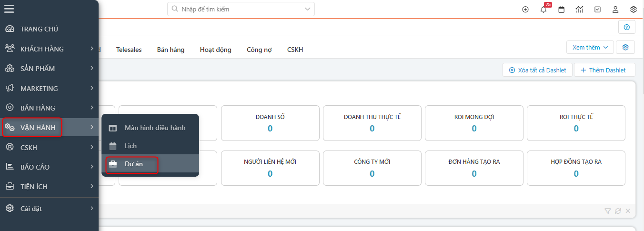Open the settings gear in top bar
Screen dimensions: 644x231
click(634, 10)
